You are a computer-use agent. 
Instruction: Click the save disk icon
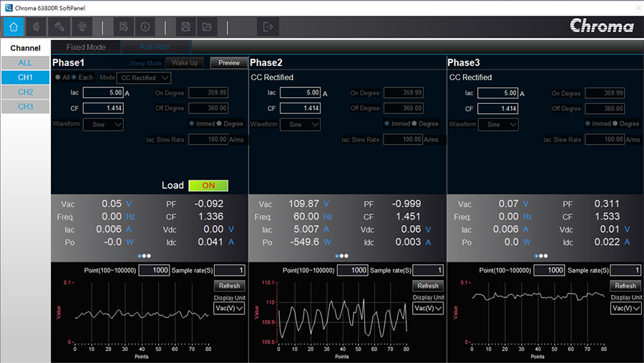185,26
